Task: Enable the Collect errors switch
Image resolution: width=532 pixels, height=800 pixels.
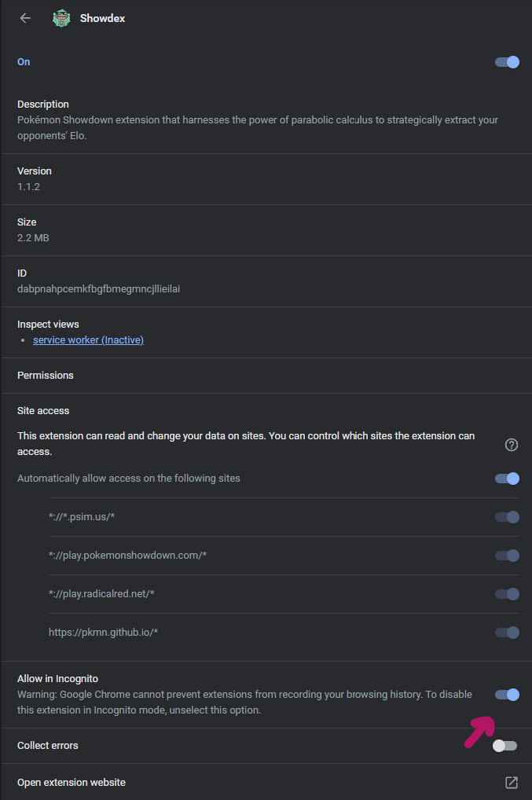Action: 505,746
